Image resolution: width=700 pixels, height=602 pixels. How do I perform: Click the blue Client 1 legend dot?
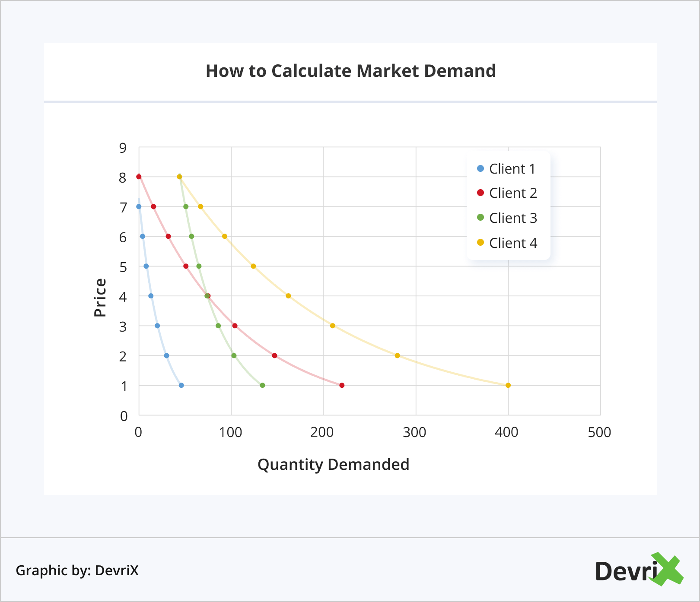coord(480,168)
